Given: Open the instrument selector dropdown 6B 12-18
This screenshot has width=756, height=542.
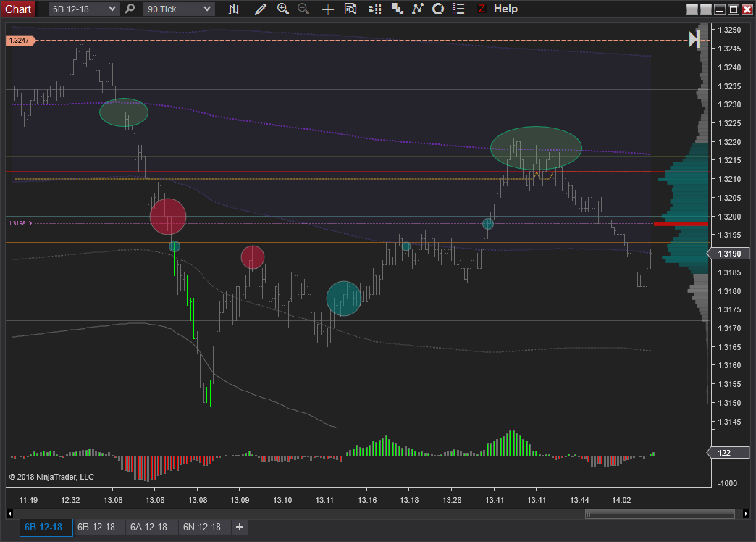Looking at the screenshot, I should [83, 9].
